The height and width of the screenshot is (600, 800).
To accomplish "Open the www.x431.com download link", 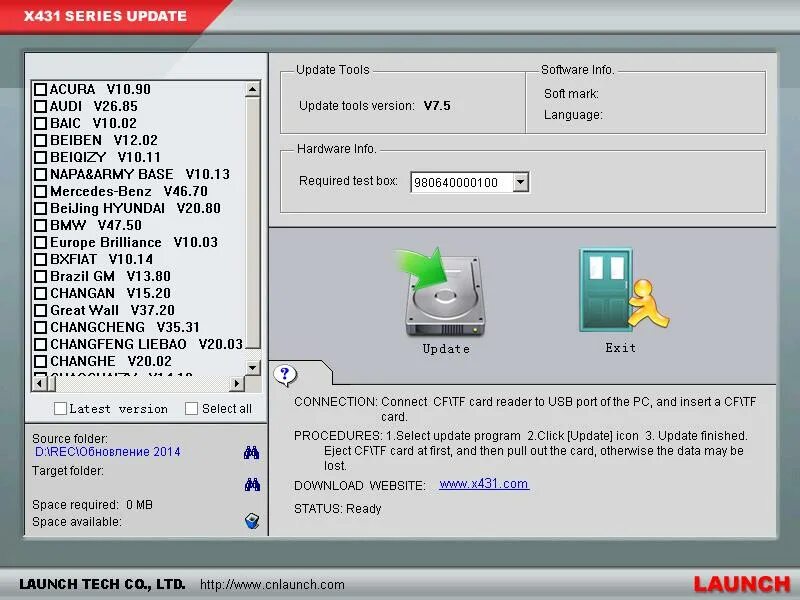I will click(484, 484).
